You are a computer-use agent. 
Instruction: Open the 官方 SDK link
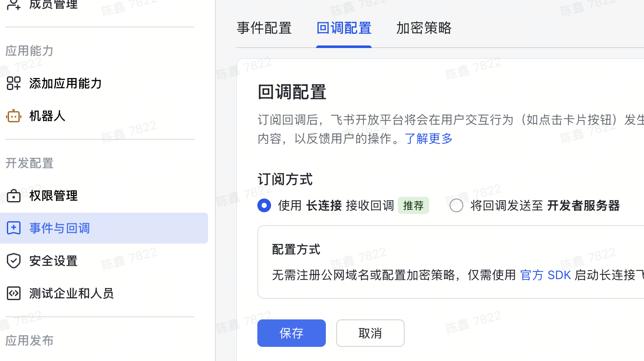pos(545,275)
